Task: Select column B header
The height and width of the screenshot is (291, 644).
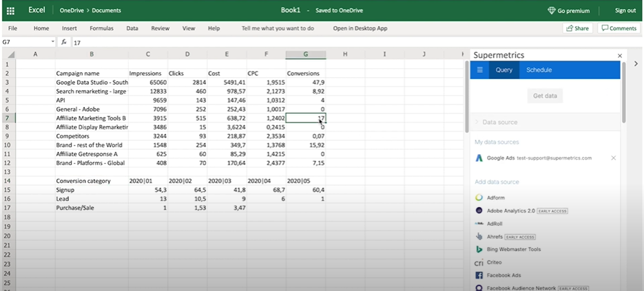Action: [x=92, y=54]
